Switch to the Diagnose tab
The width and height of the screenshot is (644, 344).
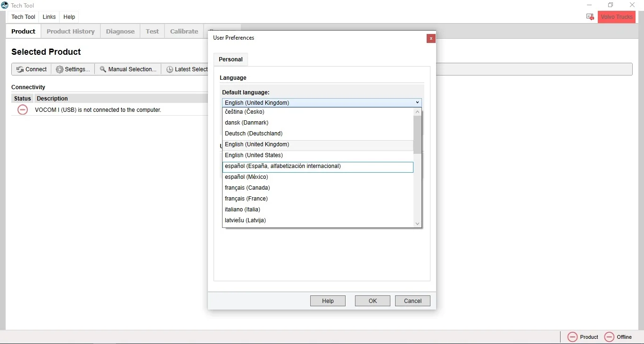pyautogui.click(x=120, y=32)
